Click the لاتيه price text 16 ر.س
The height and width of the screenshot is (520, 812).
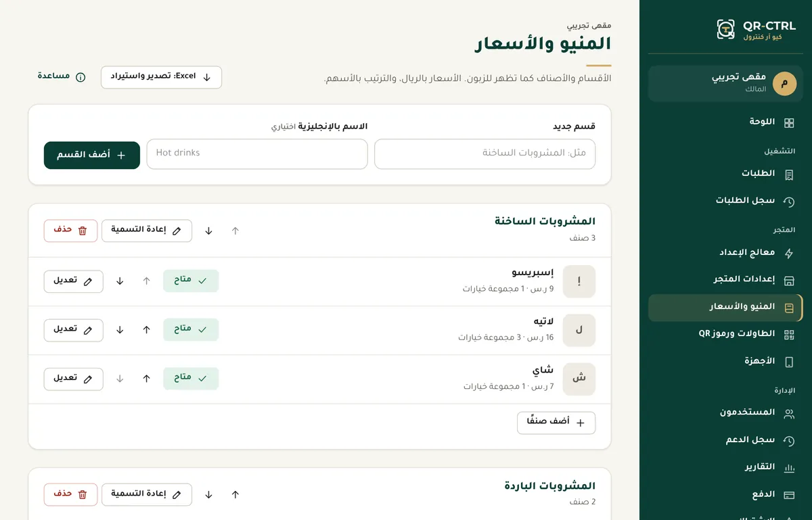[x=540, y=337]
